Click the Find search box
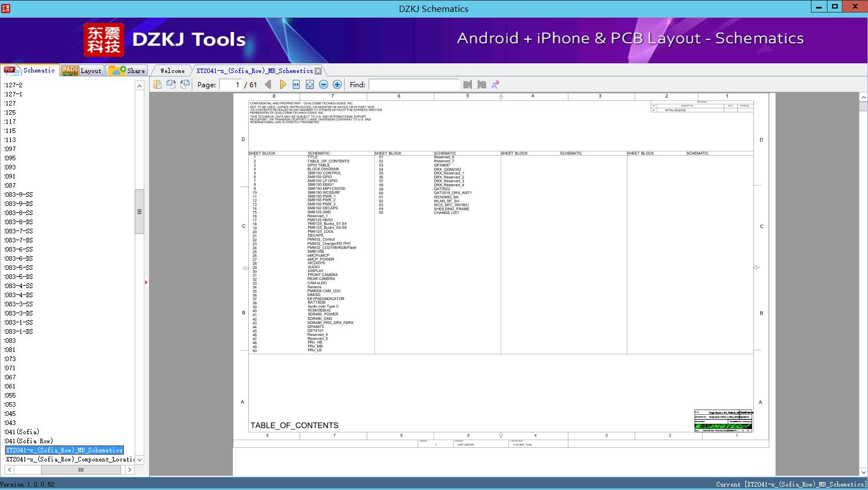The width and height of the screenshot is (868, 490). 414,84
